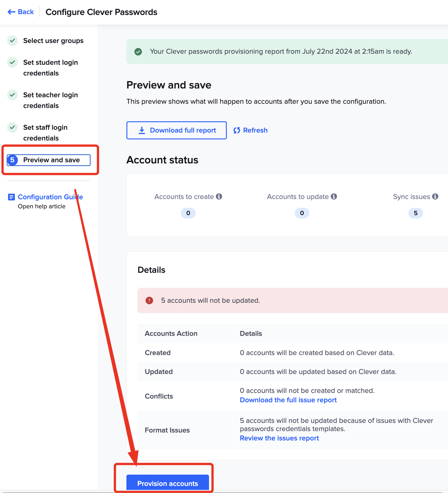
Task: Click the numbered badge on step 5
Action: [x=12, y=160]
